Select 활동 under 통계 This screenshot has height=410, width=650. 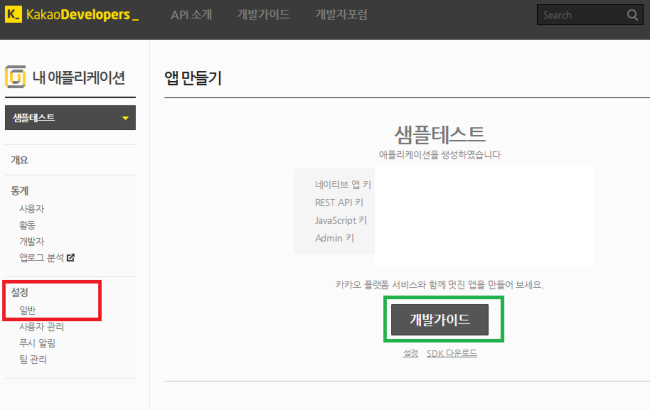point(28,225)
